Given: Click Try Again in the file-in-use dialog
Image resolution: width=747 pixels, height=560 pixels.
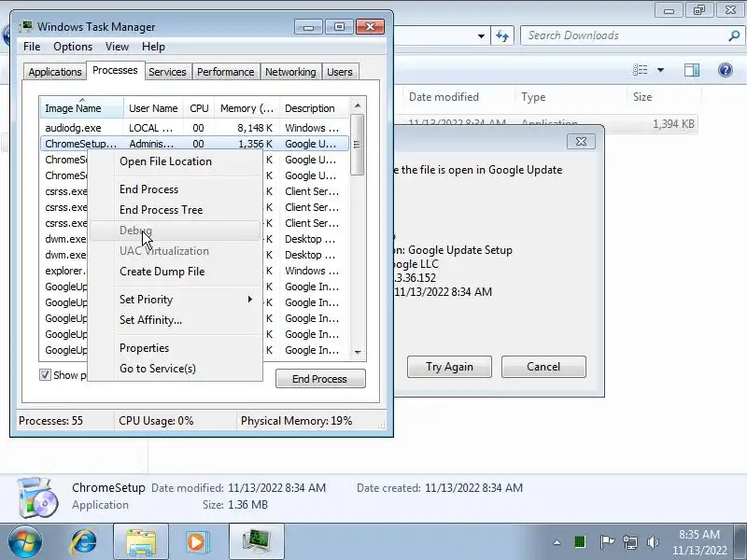Looking at the screenshot, I should coord(449,367).
